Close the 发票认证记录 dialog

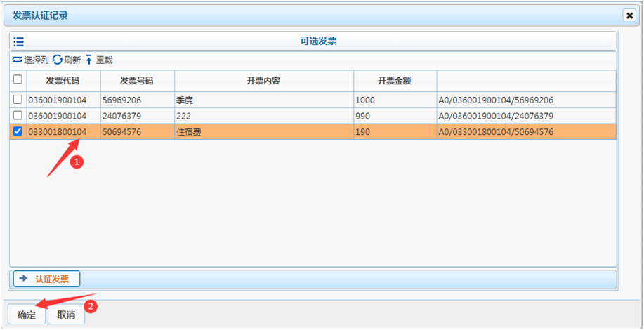click(629, 15)
